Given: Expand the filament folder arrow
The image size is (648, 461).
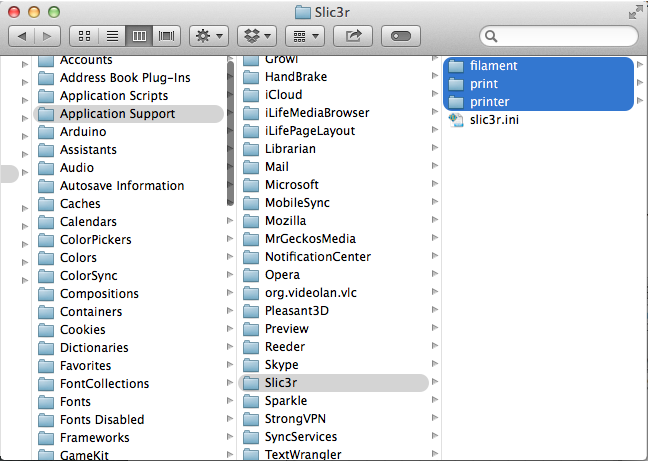Looking at the screenshot, I should [640, 64].
